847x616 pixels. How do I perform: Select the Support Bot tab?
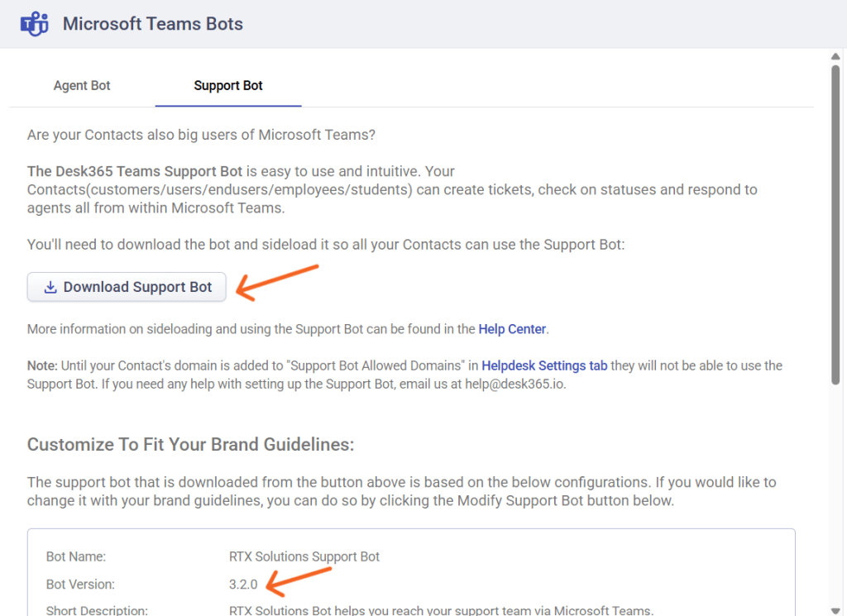point(228,85)
